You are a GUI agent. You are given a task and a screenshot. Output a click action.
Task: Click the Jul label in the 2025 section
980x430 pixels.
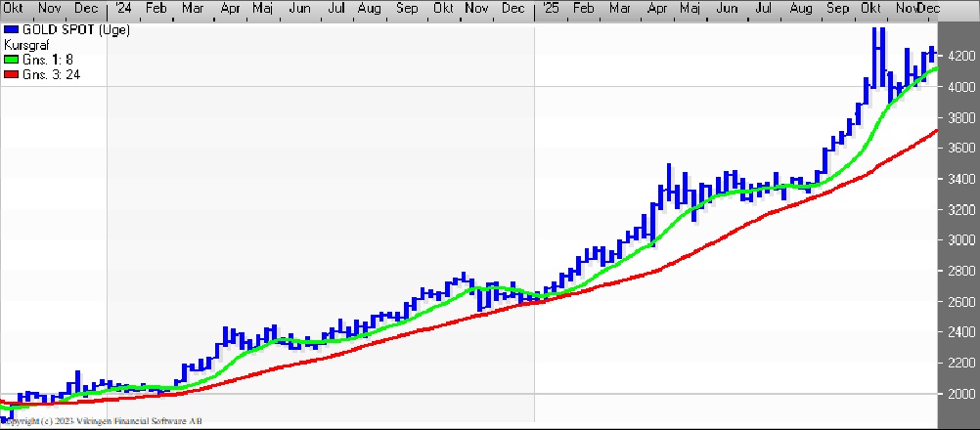coord(764,8)
